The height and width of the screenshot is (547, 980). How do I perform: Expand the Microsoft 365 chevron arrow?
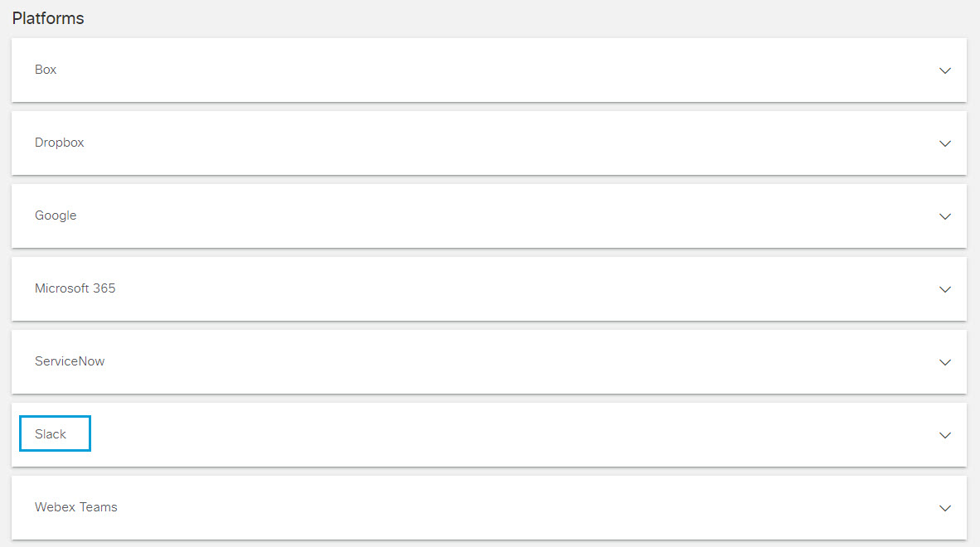tap(945, 290)
